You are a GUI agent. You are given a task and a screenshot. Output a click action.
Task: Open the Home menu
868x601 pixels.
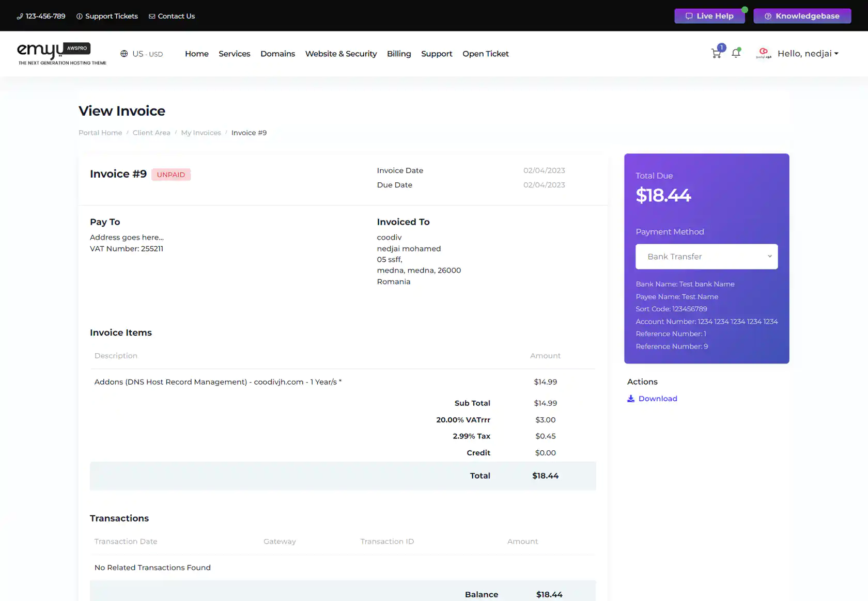click(x=197, y=54)
